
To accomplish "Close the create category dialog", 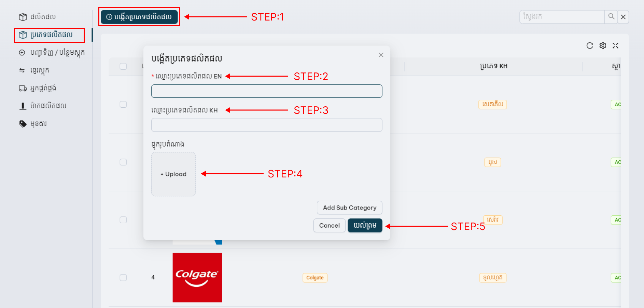I will click(381, 55).
